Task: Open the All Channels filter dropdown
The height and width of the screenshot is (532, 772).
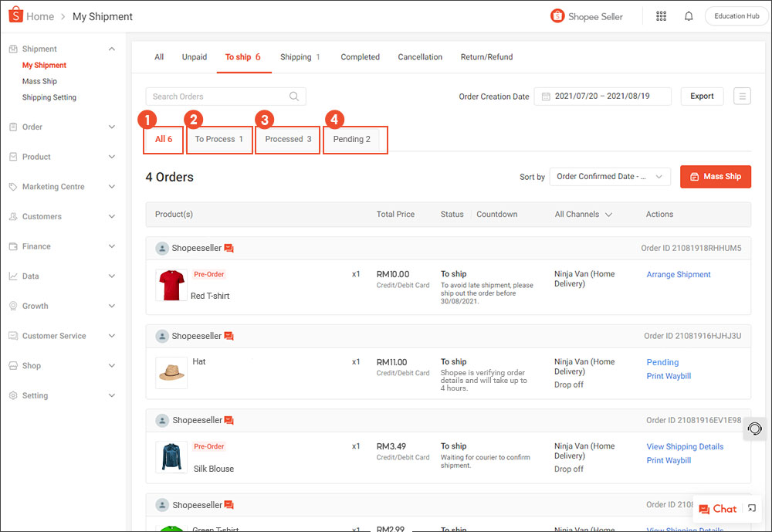Action: 583,214
